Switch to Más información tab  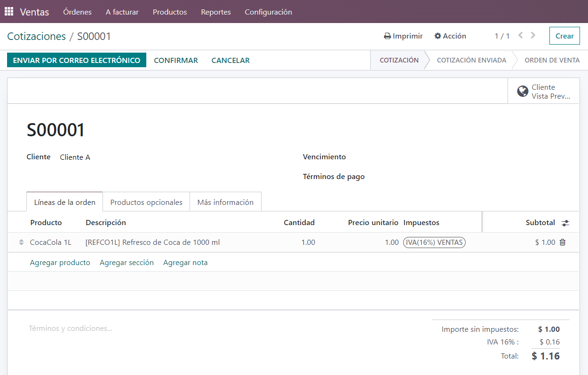(x=225, y=202)
